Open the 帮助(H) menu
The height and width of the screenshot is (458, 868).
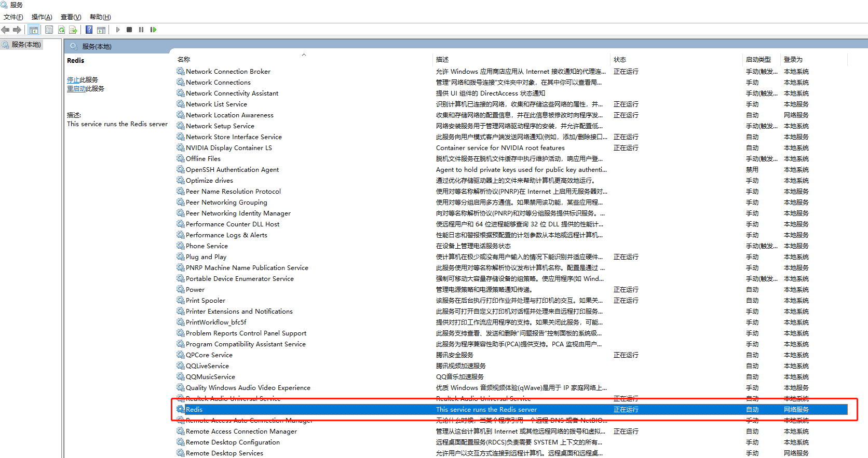pos(100,17)
